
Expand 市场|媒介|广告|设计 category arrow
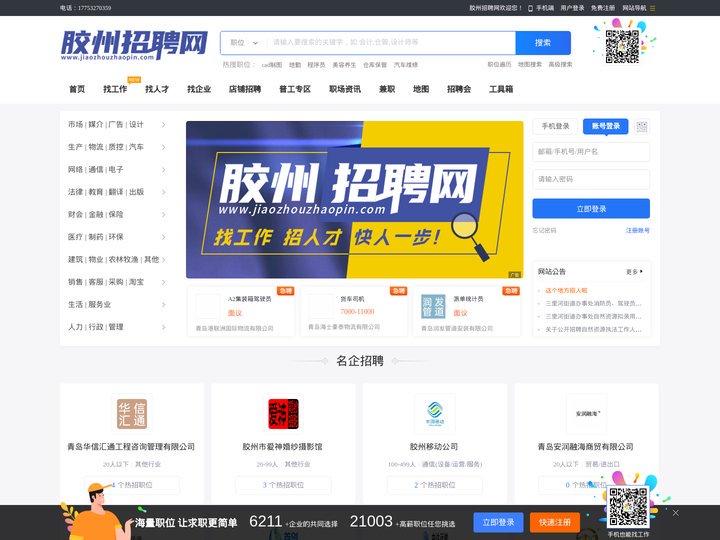[163, 124]
